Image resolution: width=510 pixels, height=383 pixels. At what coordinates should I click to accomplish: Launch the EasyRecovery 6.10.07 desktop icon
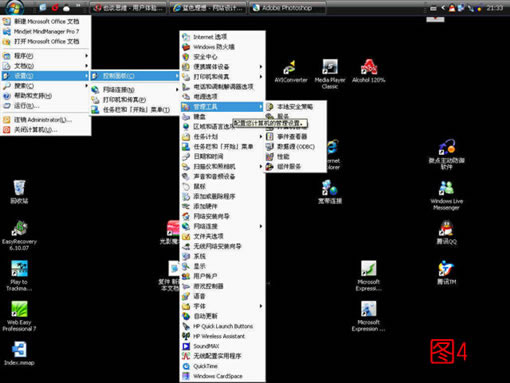point(19,235)
